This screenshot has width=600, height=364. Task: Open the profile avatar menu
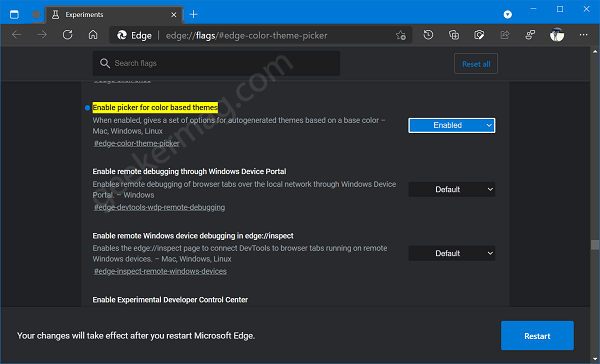pyautogui.click(x=557, y=35)
